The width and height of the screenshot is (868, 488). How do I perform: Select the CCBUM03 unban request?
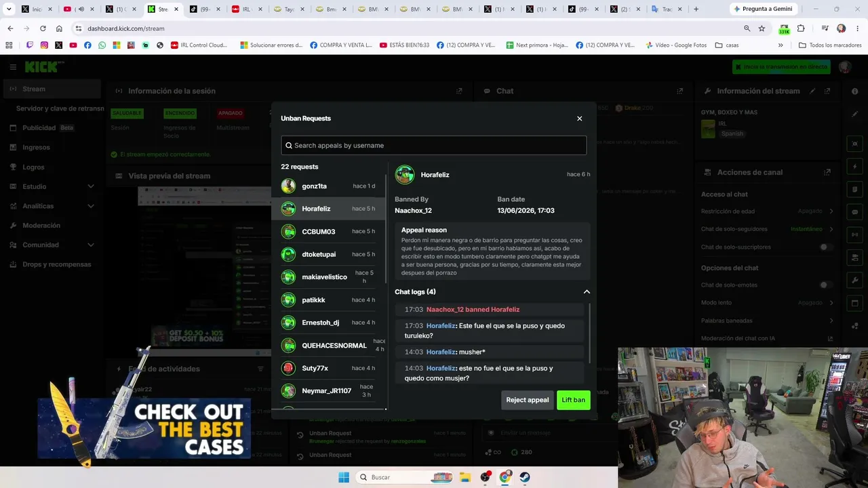[x=329, y=232]
